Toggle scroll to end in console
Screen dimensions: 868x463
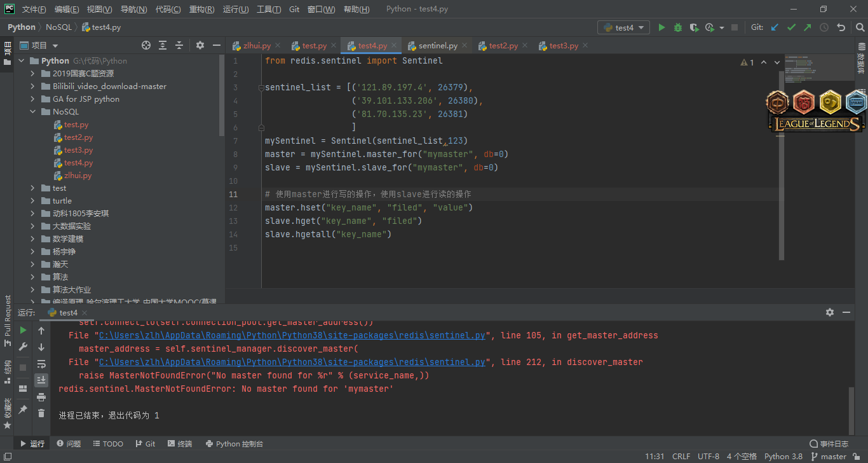click(x=41, y=380)
